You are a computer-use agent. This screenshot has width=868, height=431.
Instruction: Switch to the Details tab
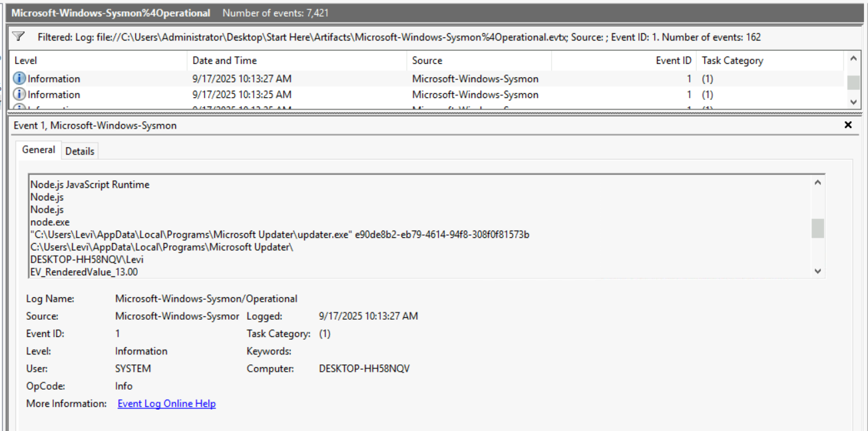[80, 151]
